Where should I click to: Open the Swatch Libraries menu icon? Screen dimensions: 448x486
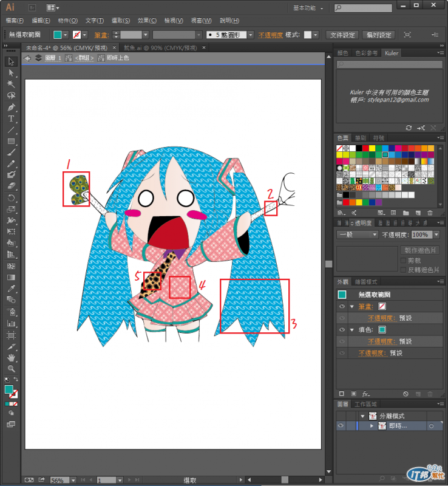(341, 213)
